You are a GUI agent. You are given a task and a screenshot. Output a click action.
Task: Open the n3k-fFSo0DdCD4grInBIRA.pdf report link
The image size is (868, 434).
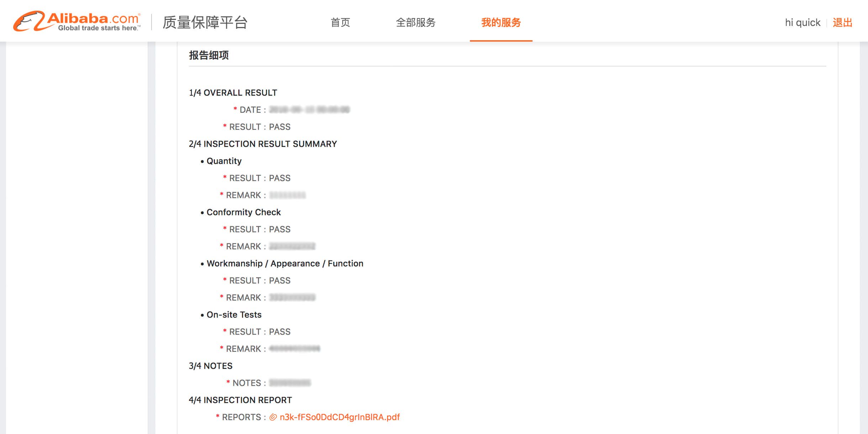coord(340,417)
